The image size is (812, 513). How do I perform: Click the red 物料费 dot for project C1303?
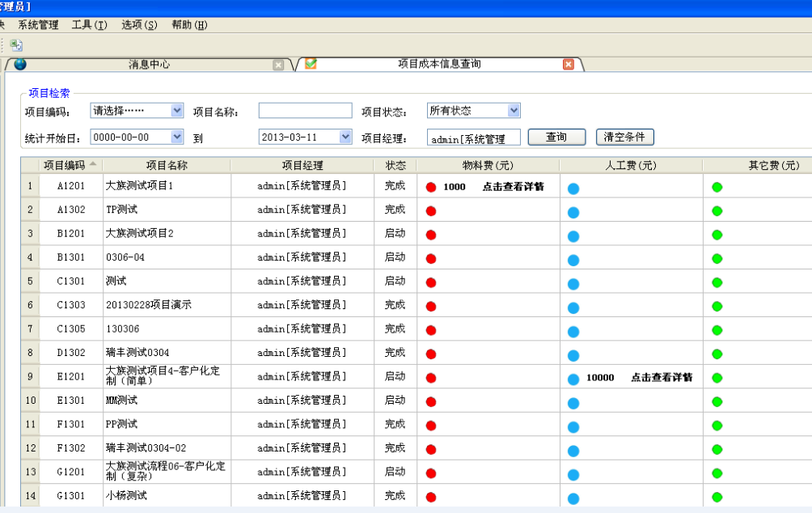(x=431, y=307)
